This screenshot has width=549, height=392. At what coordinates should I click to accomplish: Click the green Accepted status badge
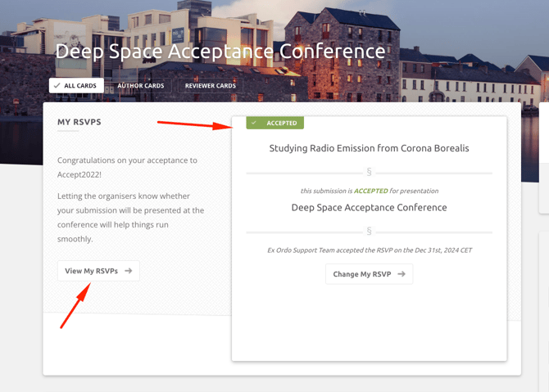tap(275, 123)
